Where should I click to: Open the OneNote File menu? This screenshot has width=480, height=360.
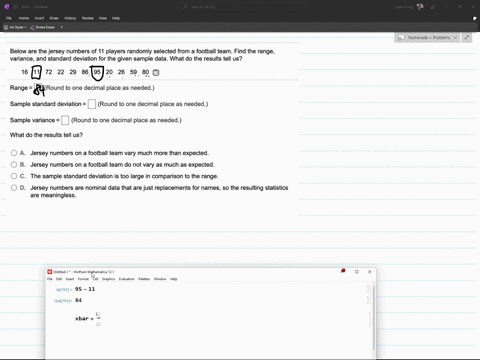click(9, 18)
